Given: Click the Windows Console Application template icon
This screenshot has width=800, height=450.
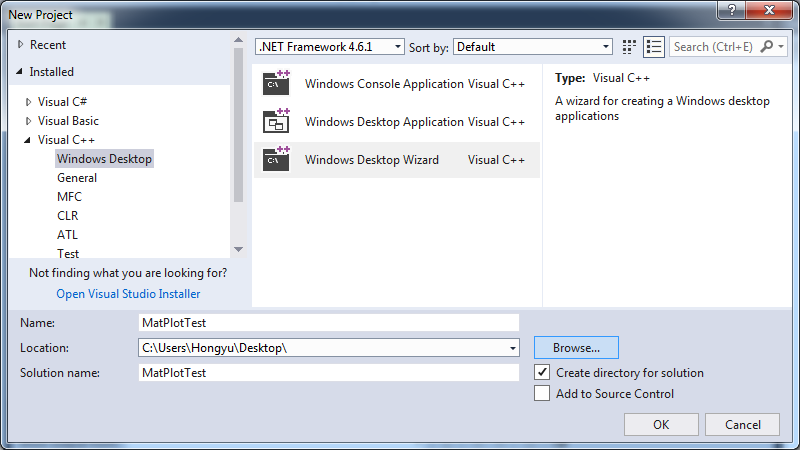Looking at the screenshot, I should tap(276, 84).
